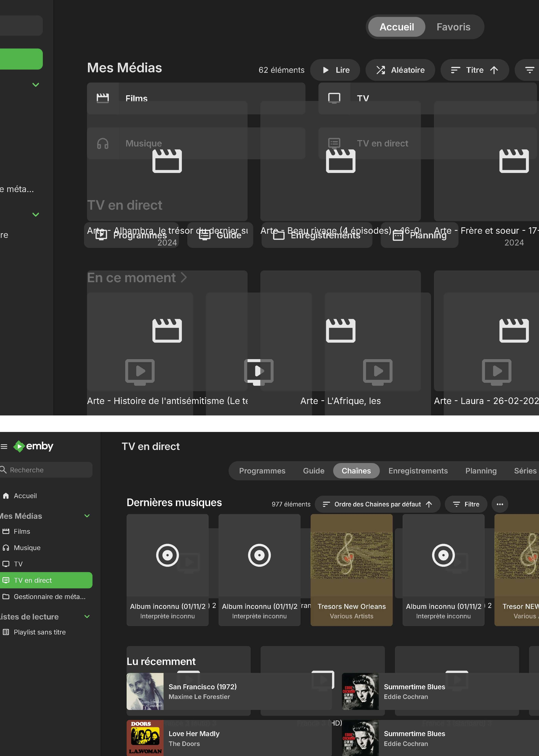Screen dimensions: 539x756
Task: Open the three-dots more options button
Action: pyautogui.click(x=500, y=504)
